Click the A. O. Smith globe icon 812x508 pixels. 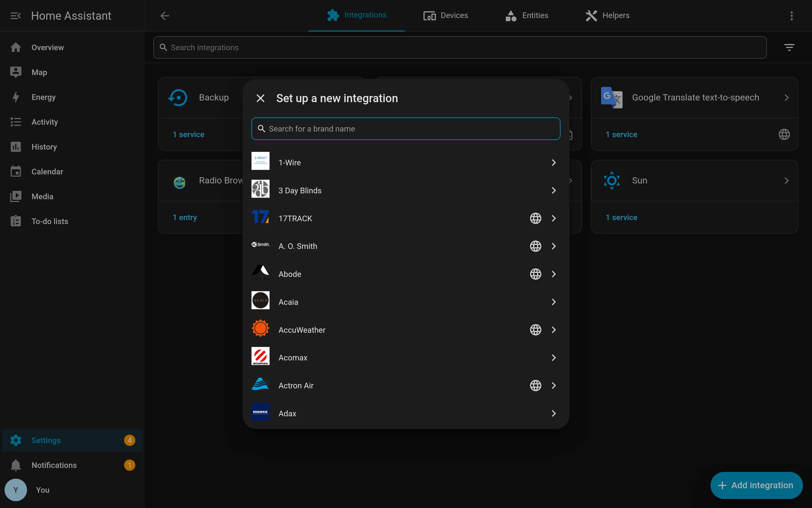[536, 246]
